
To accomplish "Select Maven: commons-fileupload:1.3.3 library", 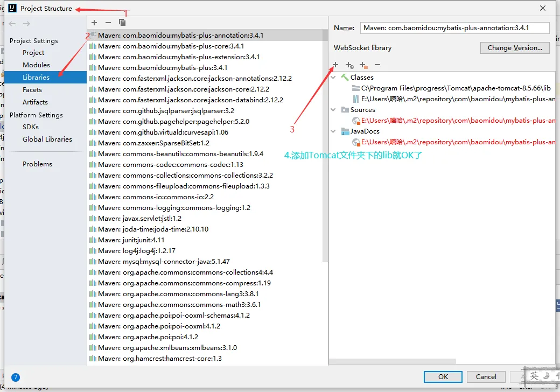I will pyautogui.click(x=206, y=186).
